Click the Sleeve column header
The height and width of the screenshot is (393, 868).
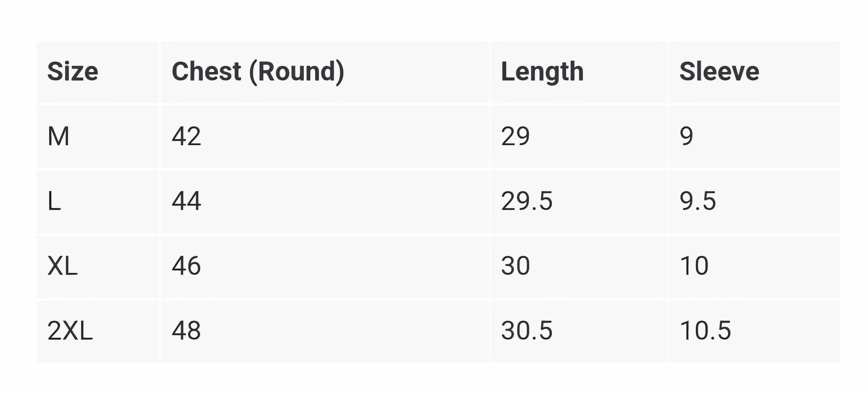coord(719,71)
